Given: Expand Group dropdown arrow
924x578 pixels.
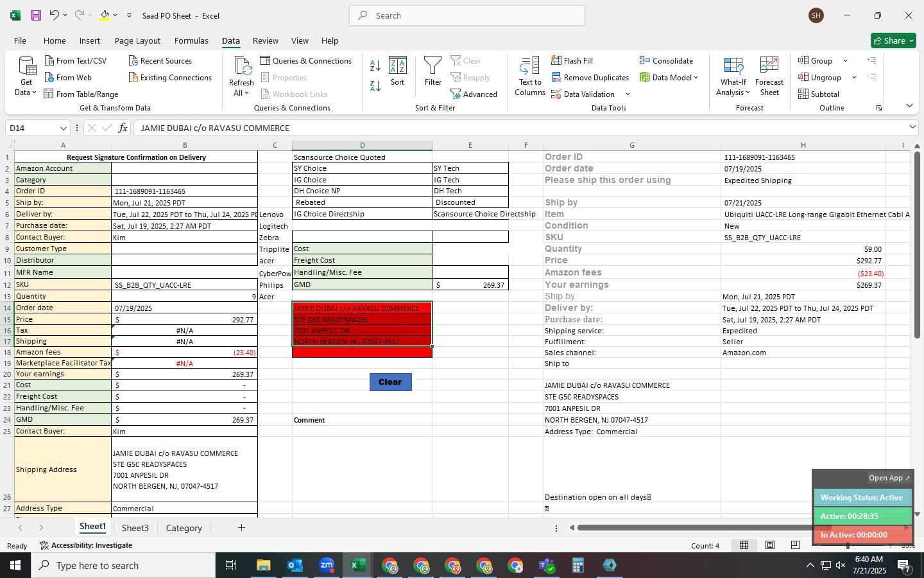Looking at the screenshot, I should point(845,61).
